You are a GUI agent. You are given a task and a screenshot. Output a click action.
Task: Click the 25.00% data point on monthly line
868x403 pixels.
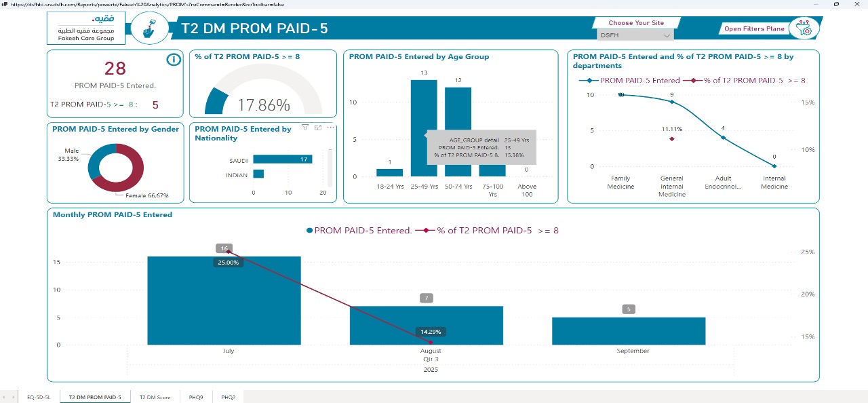(228, 252)
